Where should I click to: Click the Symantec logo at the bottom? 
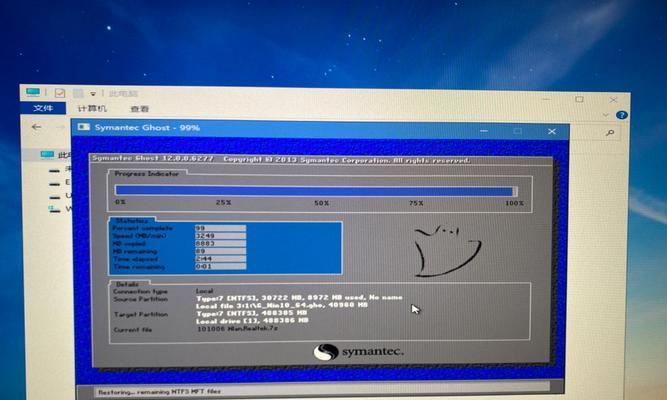358,352
